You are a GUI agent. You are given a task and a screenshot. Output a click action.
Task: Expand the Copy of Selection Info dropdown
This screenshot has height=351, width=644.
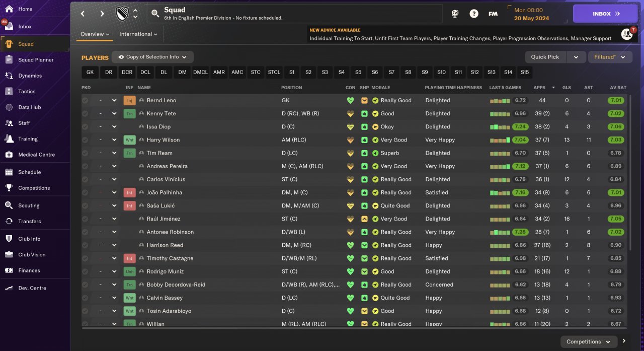coord(152,57)
